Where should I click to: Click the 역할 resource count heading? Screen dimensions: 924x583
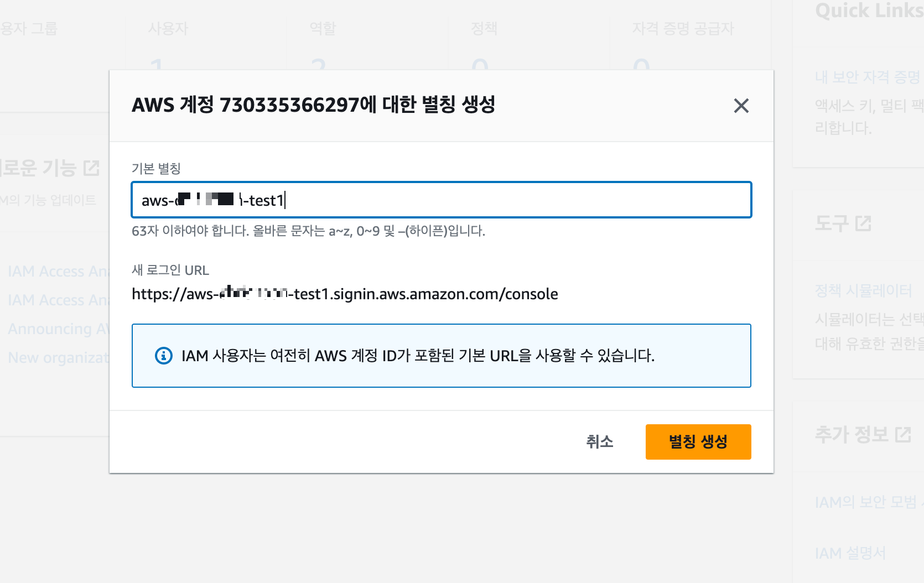tap(323, 28)
